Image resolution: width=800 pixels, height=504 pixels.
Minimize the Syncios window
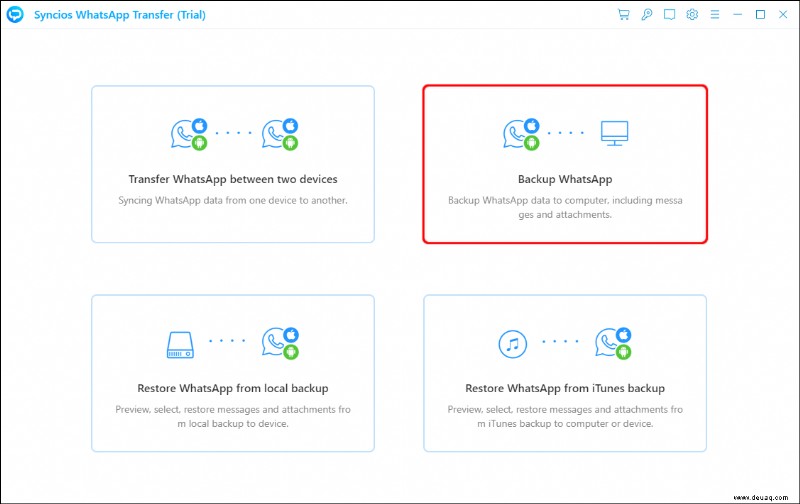(x=737, y=14)
